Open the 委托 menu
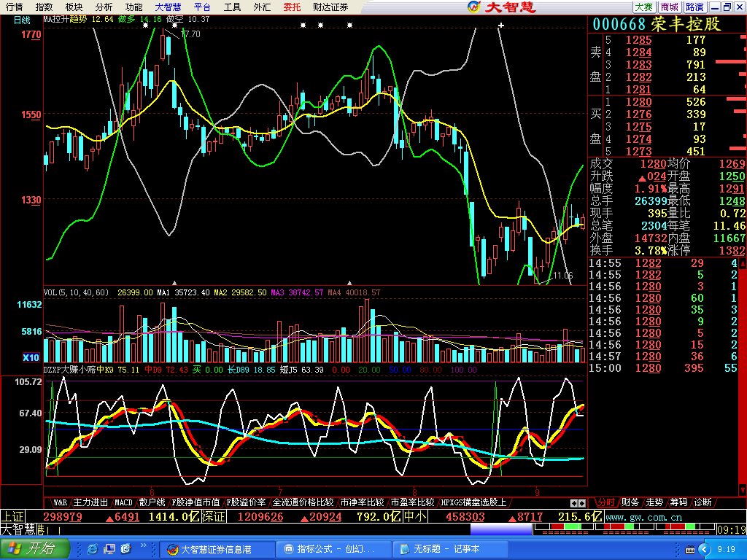The height and width of the screenshot is (560, 747). pyautogui.click(x=292, y=7)
